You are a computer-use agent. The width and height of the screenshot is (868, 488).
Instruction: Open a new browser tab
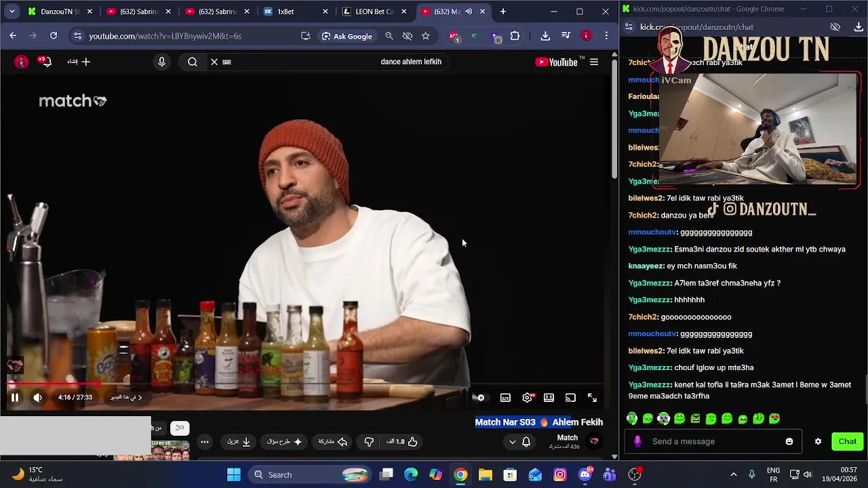point(503,12)
